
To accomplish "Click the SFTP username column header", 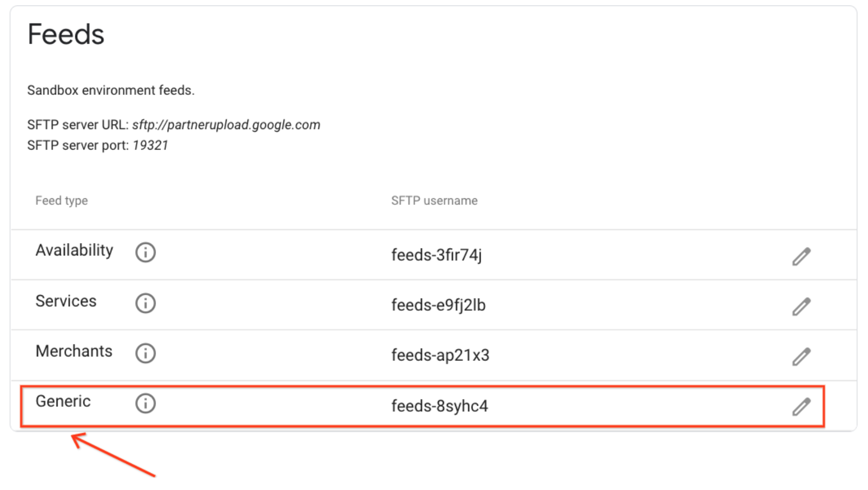I will tap(434, 200).
